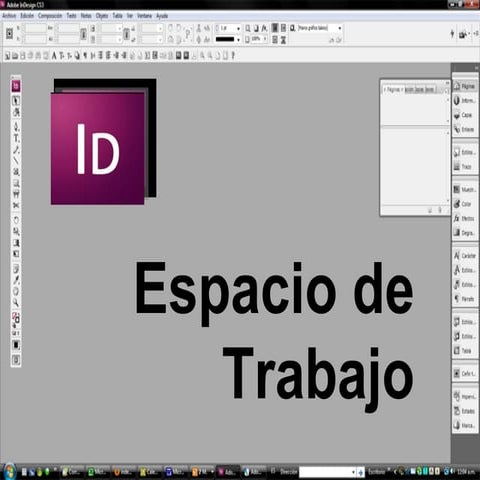The height and width of the screenshot is (480, 480).
Task: Toggle the Páginas dock button highlighted state
Action: point(465,86)
